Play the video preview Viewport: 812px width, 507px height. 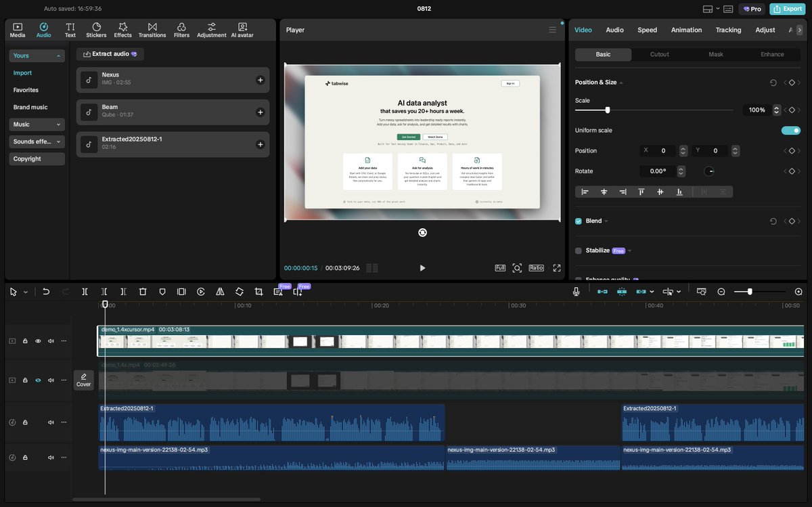coord(422,268)
